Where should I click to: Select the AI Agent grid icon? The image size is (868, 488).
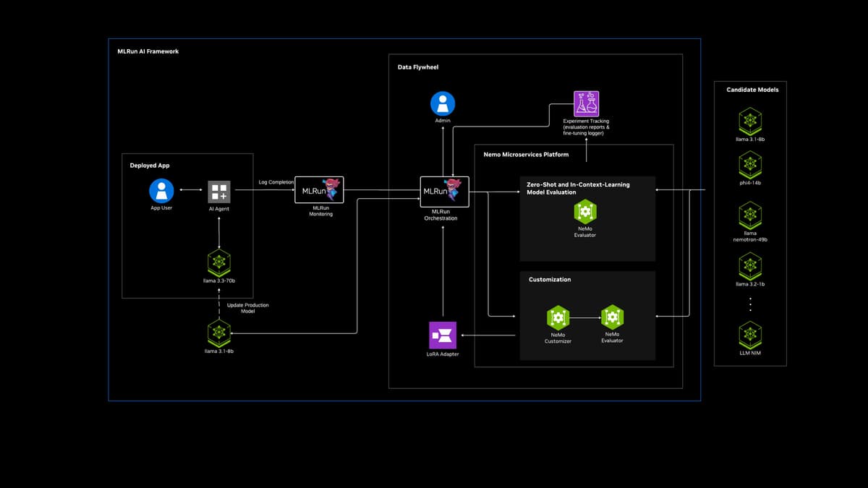click(219, 192)
